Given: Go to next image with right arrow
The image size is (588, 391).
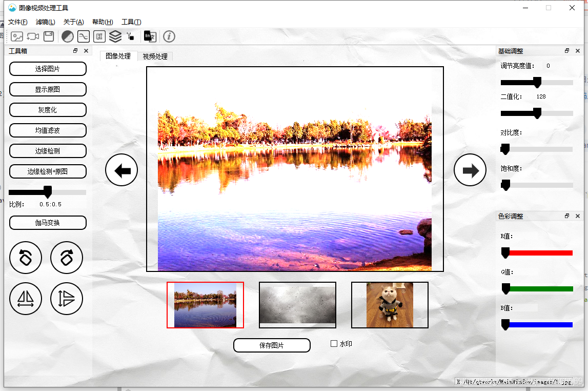Looking at the screenshot, I should tap(470, 170).
